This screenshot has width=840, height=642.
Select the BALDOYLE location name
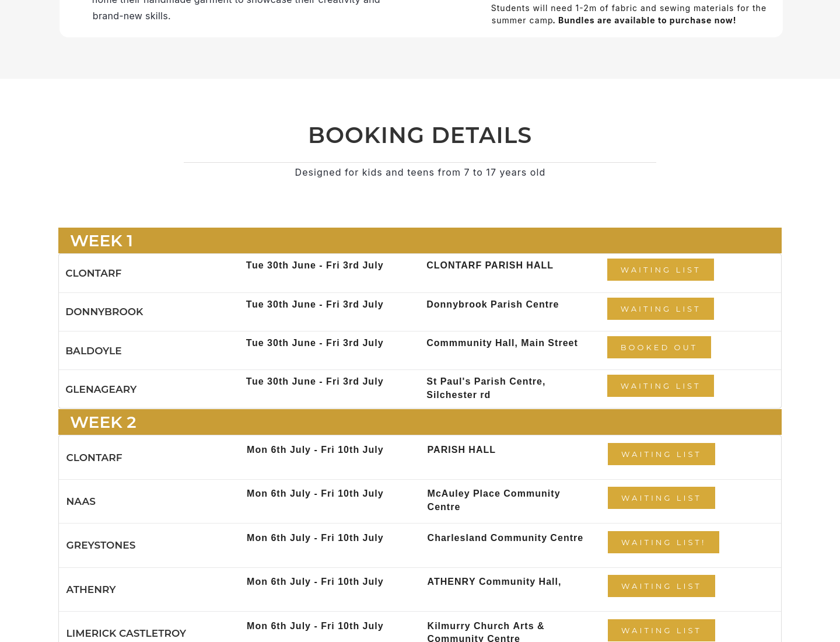93,351
